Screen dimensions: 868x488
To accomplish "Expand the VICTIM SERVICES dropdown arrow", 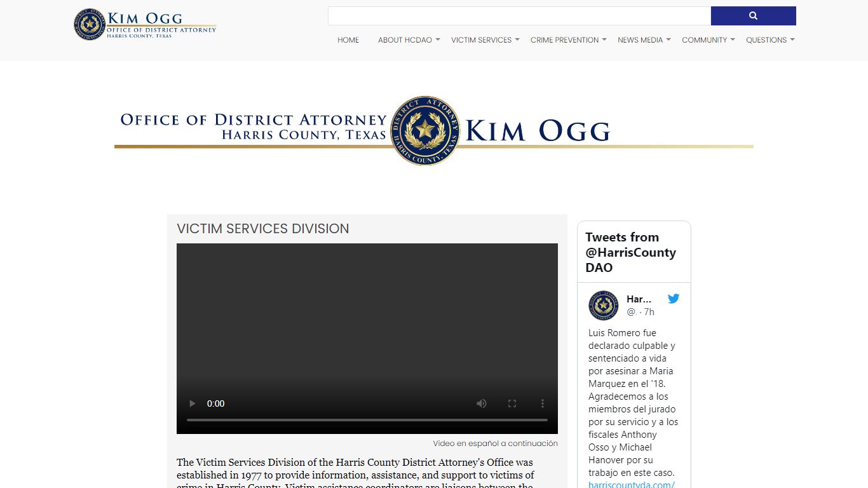I will (x=517, y=40).
